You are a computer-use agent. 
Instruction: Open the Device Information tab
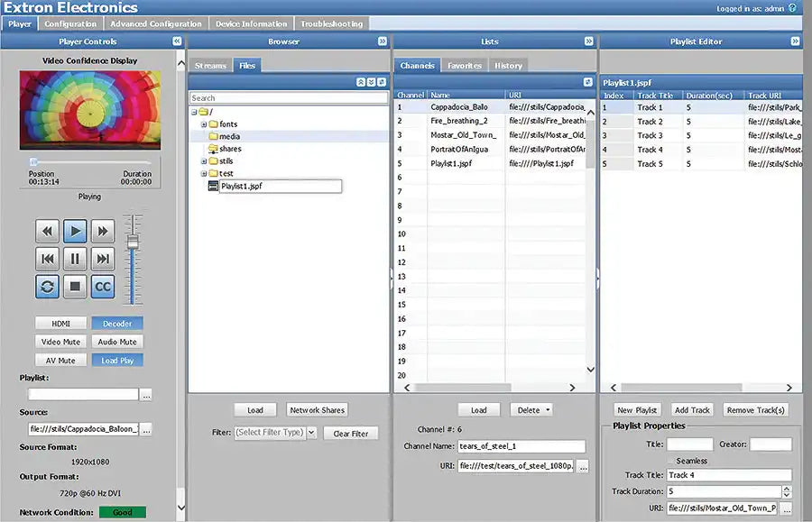pyautogui.click(x=252, y=23)
